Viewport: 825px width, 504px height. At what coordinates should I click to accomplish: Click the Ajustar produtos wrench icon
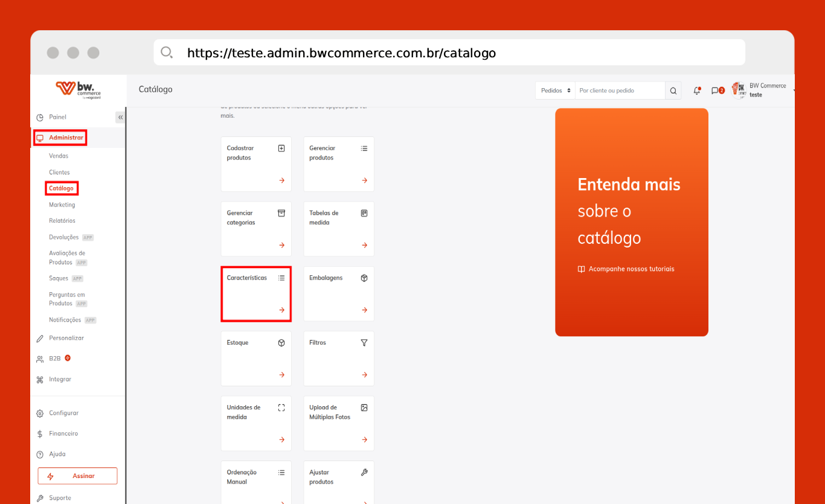364,473
